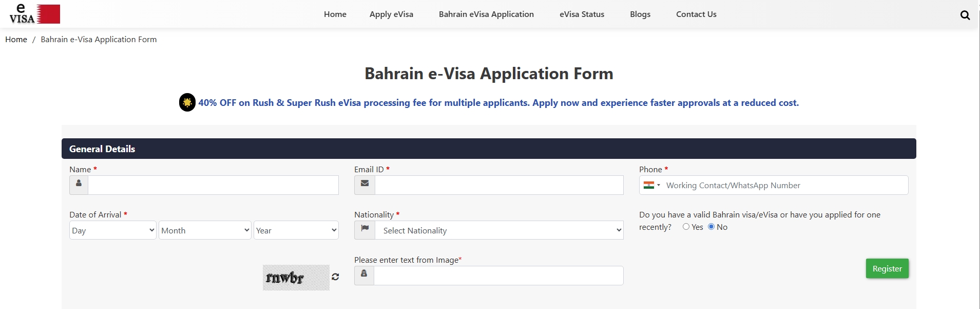
Task: Click the yellow starburst promo icon
Action: click(187, 102)
